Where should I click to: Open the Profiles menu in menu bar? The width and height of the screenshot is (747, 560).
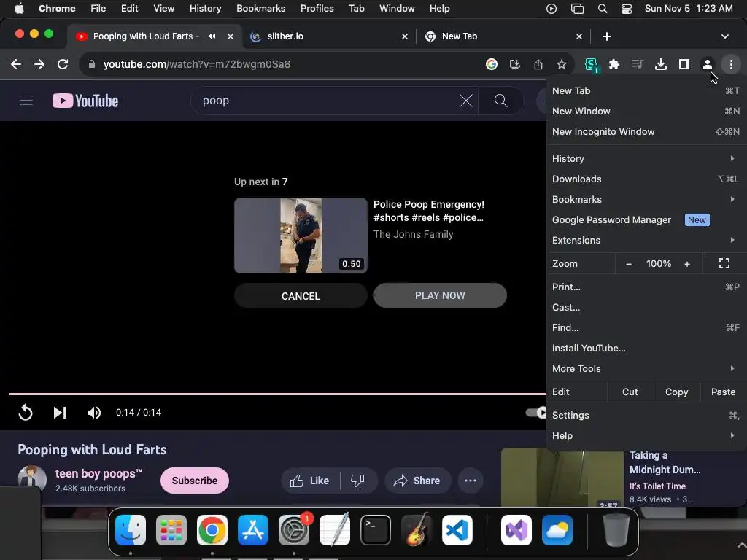coord(317,9)
